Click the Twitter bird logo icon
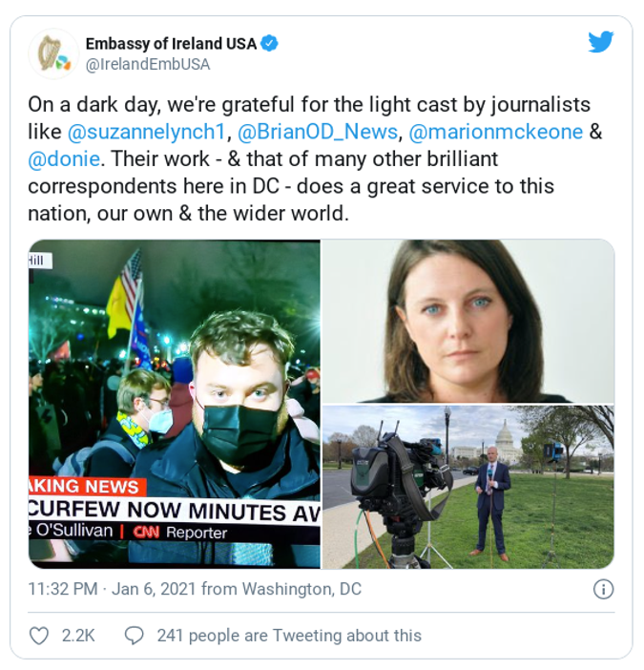The height and width of the screenshot is (670, 644). tap(601, 42)
